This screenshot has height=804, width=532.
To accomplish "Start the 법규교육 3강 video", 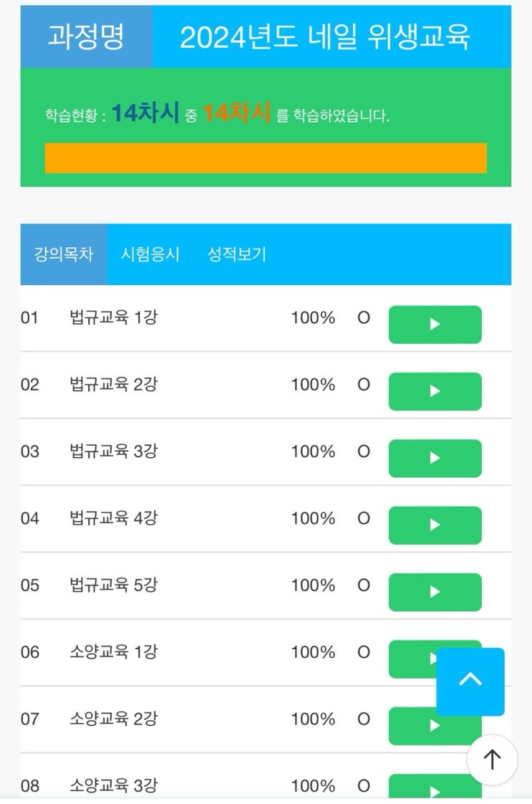I will click(435, 459).
